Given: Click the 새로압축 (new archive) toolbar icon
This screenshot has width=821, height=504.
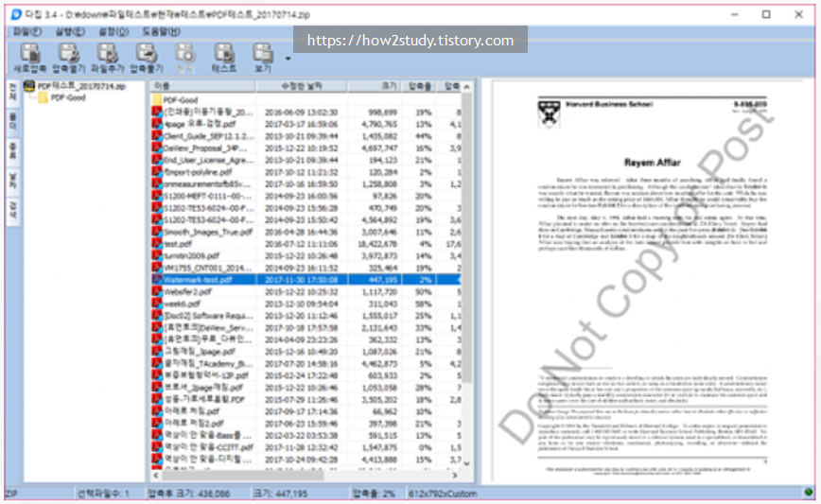Looking at the screenshot, I should pyautogui.click(x=30, y=58).
